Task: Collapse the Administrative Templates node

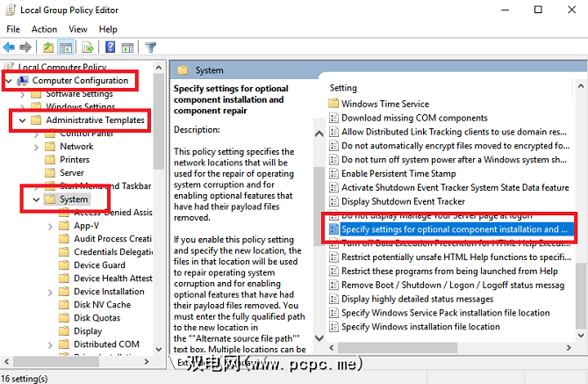Action: click(22, 120)
